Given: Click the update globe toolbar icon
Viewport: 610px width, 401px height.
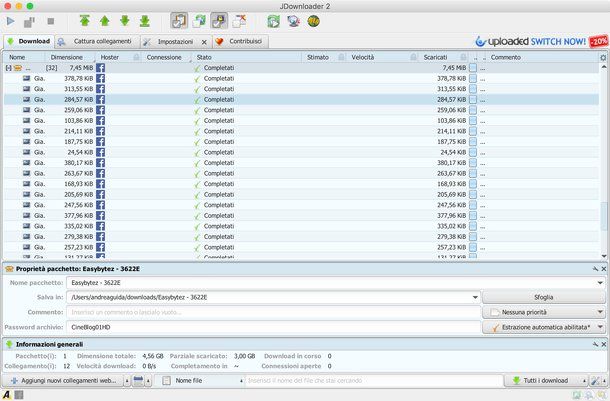Looking at the screenshot, I should (x=293, y=21).
